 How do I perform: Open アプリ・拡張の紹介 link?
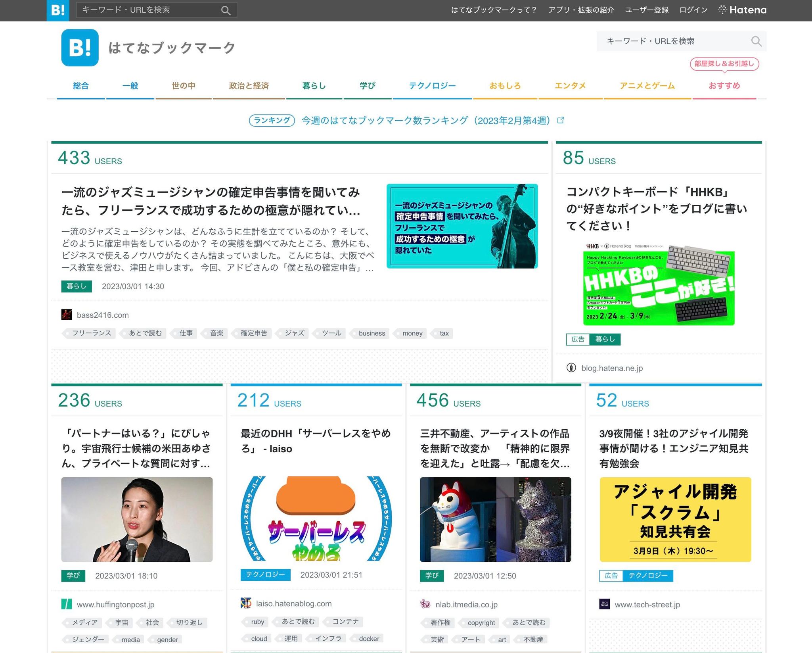(581, 10)
